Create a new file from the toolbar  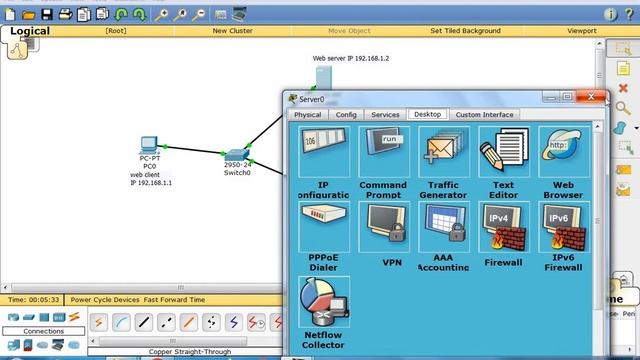(x=10, y=15)
